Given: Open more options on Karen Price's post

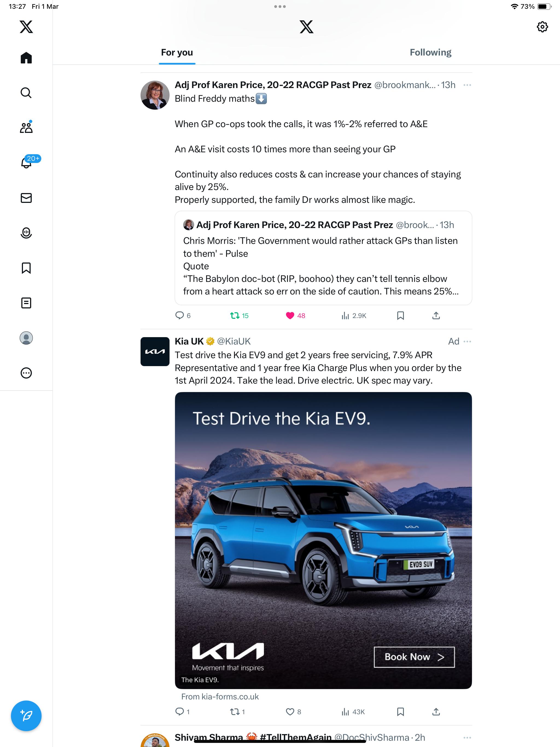Looking at the screenshot, I should point(467,85).
